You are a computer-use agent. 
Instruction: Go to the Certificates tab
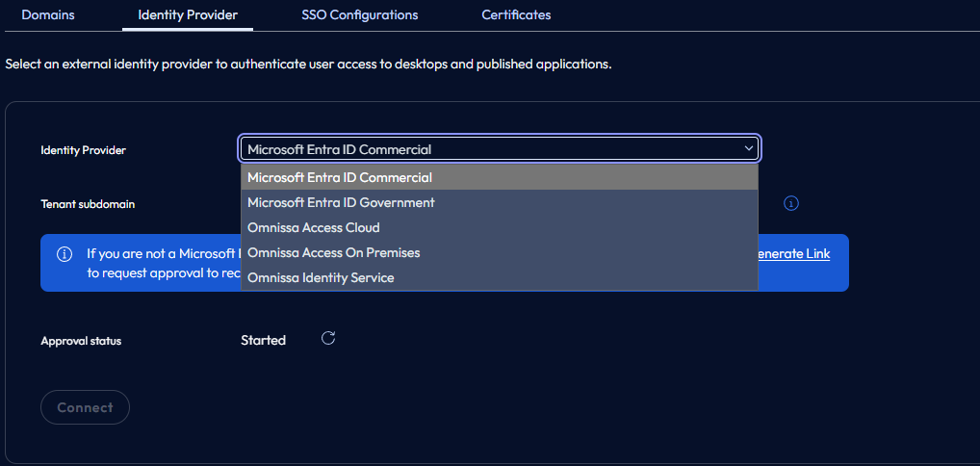516,14
